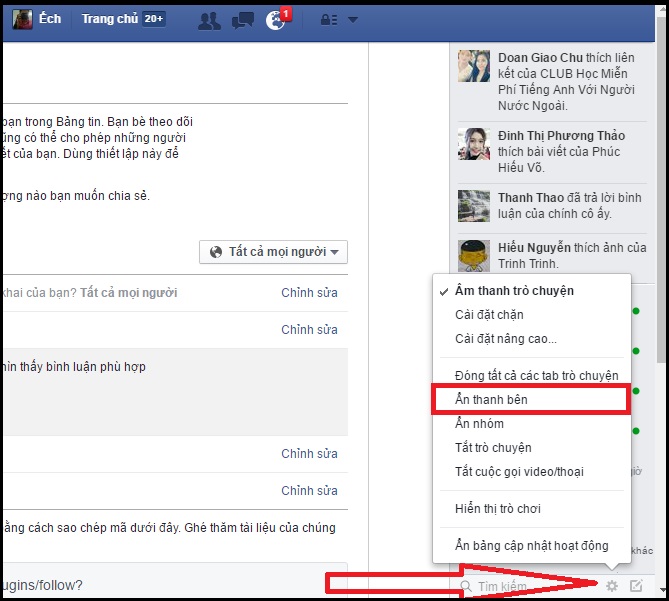Open Cài đặt chặn menu item
Viewport: 669px width, 601px height.
point(532,315)
